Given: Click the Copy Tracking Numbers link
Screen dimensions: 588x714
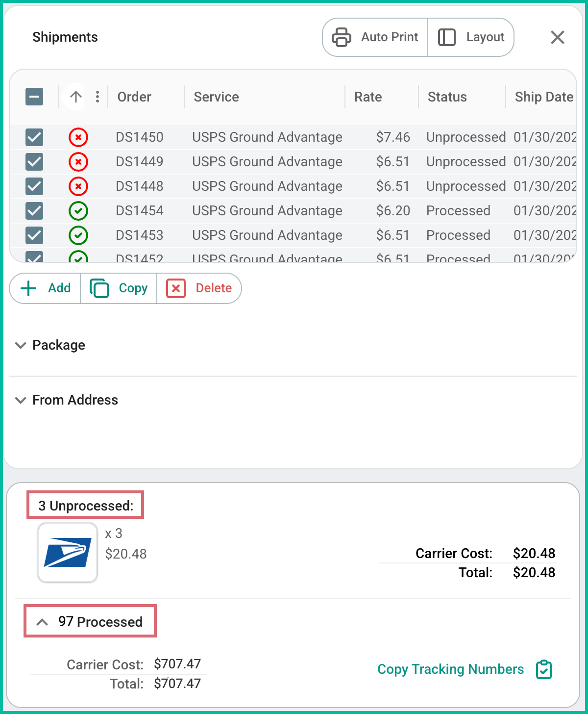Looking at the screenshot, I should pos(450,669).
